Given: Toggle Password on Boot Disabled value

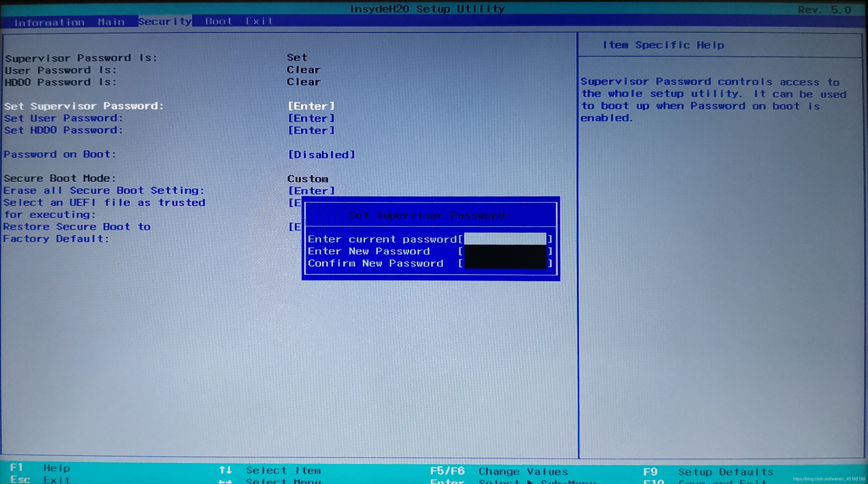Looking at the screenshot, I should click(321, 155).
